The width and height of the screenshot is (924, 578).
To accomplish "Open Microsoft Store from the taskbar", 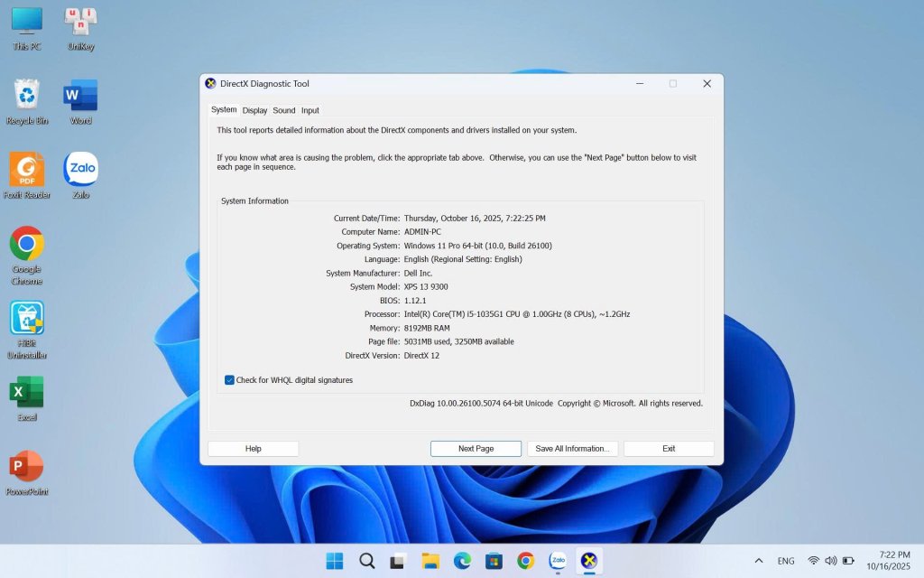I will pos(494,561).
